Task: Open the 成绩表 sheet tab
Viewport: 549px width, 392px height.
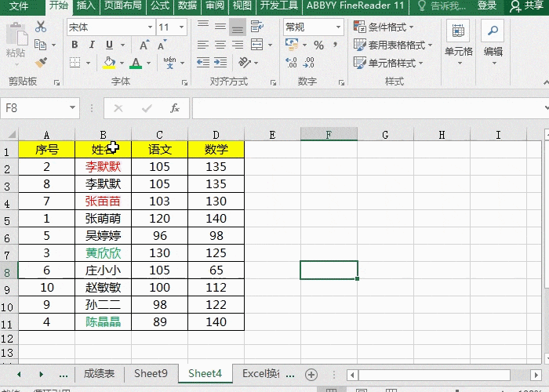Action: tap(100, 374)
